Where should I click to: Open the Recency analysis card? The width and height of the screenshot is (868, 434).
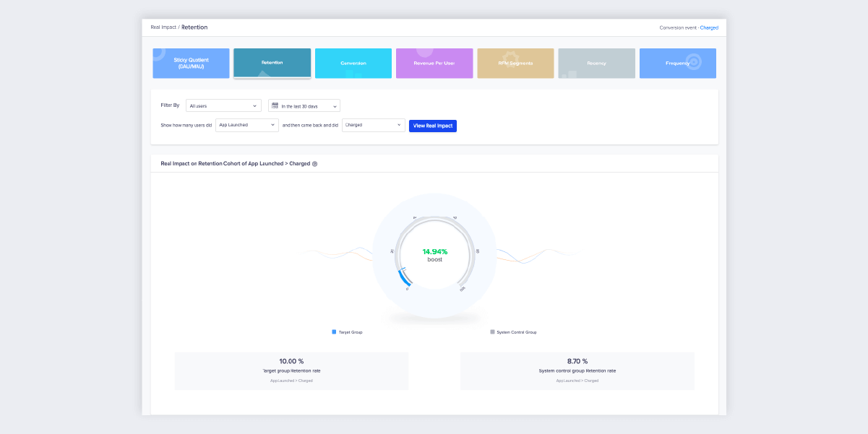[x=596, y=63]
